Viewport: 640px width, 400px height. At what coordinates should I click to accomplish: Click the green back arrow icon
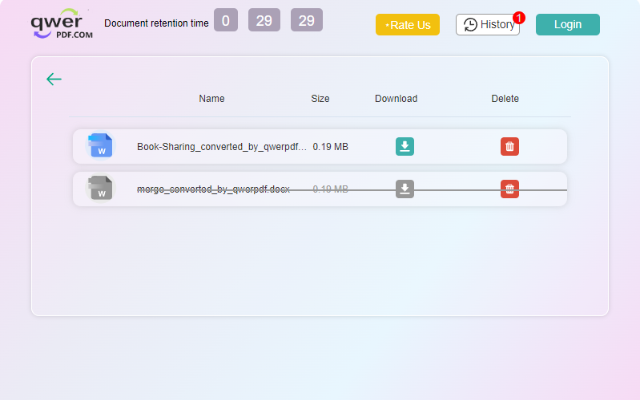coord(54,79)
